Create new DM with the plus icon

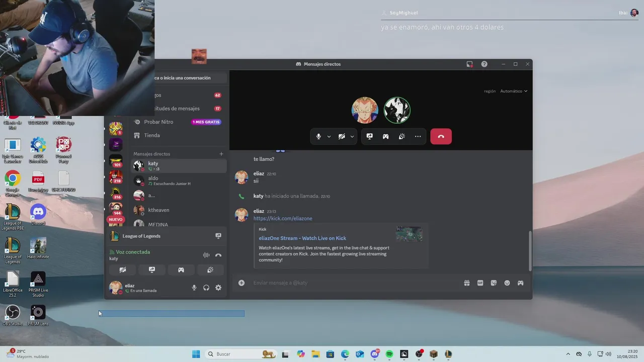tap(221, 154)
